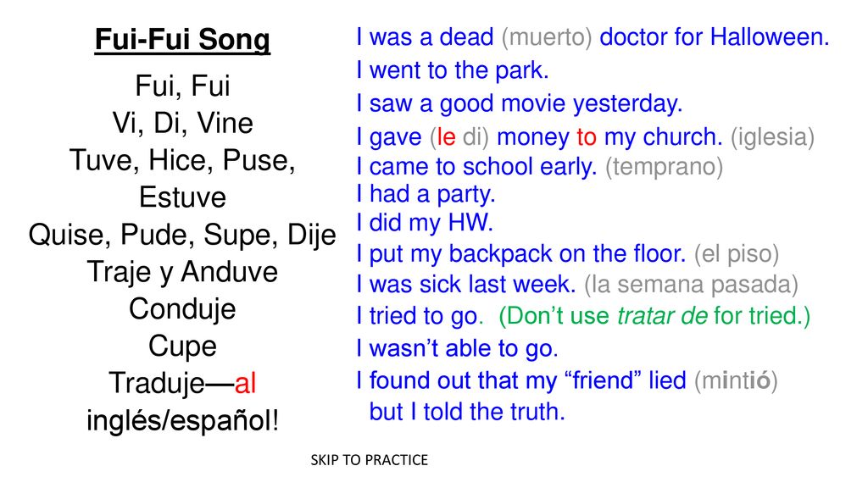
Task: Click the red "al" after Traduje
Action: coord(245,383)
